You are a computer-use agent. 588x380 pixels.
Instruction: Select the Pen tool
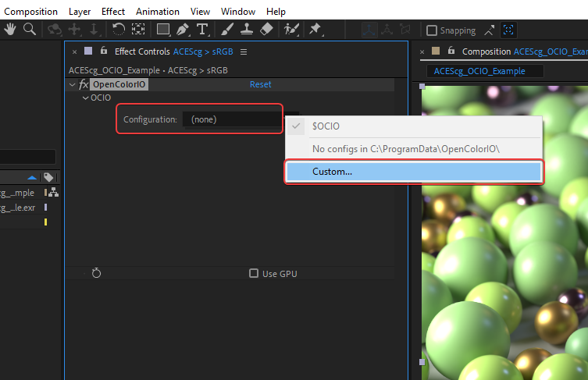click(x=183, y=30)
